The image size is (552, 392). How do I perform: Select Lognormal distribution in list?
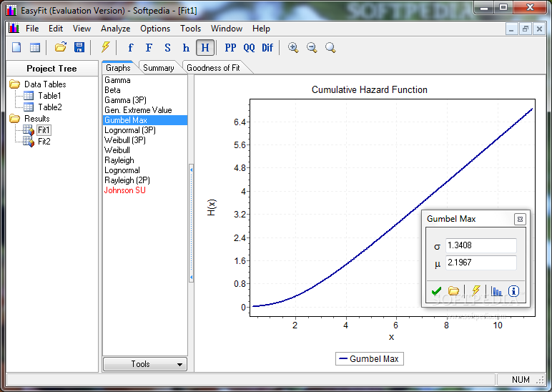(x=144, y=170)
